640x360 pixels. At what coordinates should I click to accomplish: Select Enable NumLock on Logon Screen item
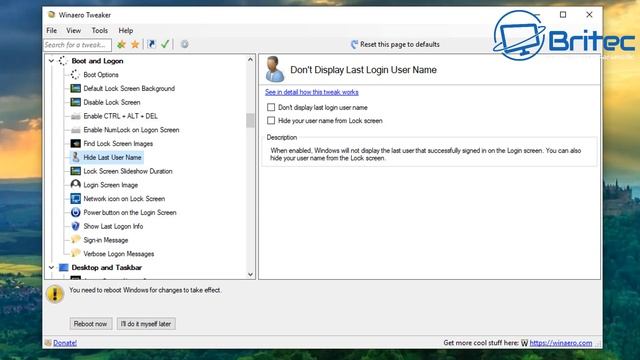(x=131, y=130)
